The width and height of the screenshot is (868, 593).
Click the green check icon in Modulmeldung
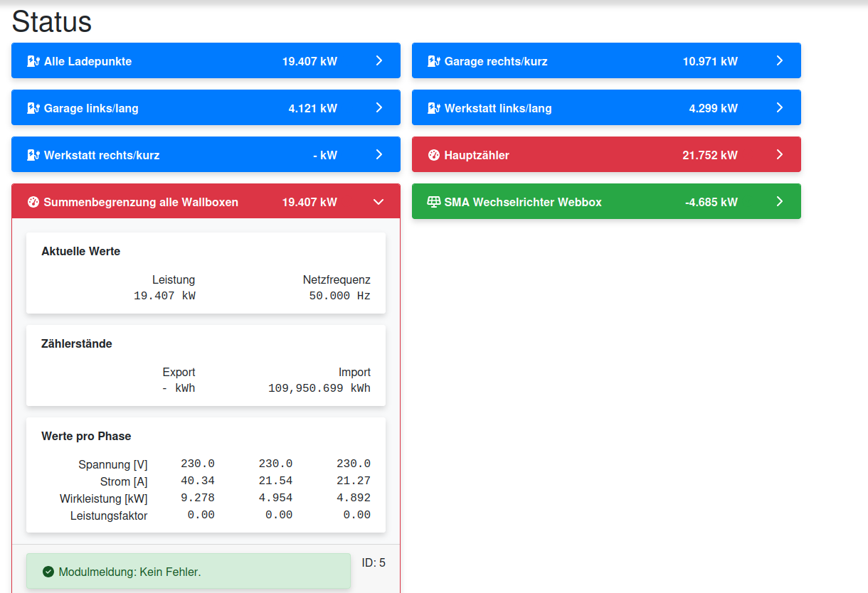point(48,572)
